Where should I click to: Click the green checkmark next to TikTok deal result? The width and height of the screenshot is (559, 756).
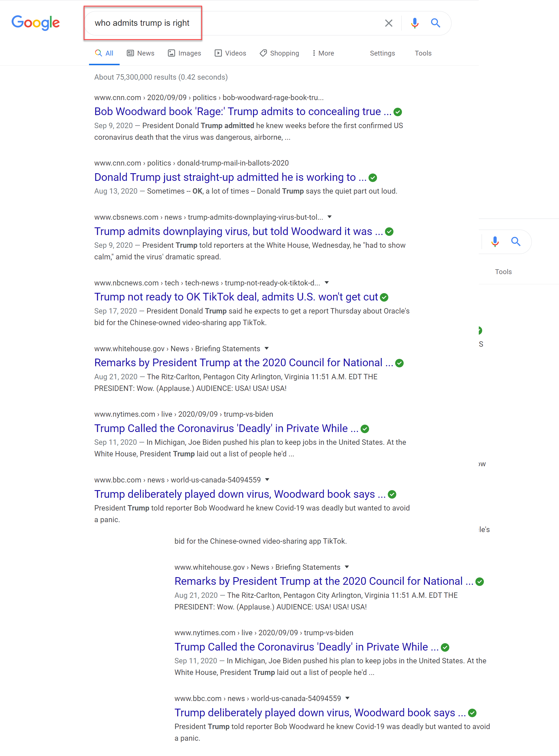coord(384,297)
